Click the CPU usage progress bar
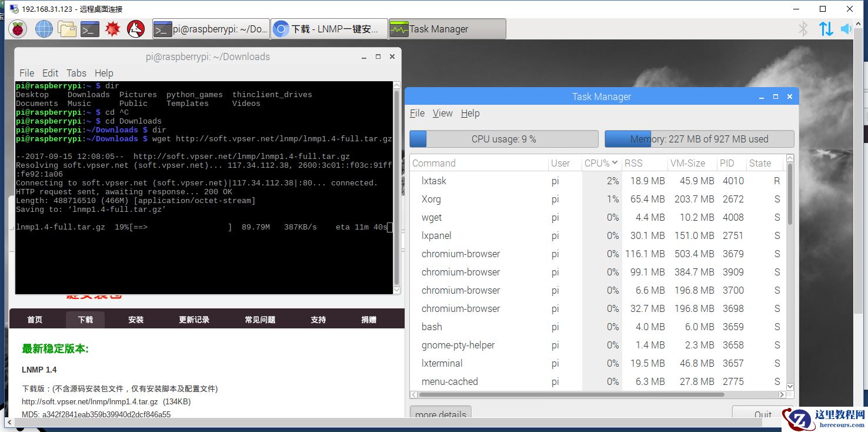 click(x=504, y=139)
